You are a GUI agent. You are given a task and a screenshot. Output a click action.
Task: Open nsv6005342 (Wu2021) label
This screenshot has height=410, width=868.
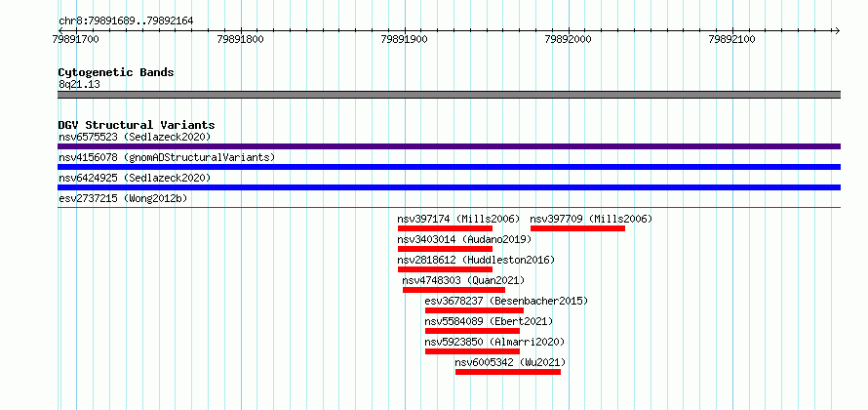coord(510,362)
